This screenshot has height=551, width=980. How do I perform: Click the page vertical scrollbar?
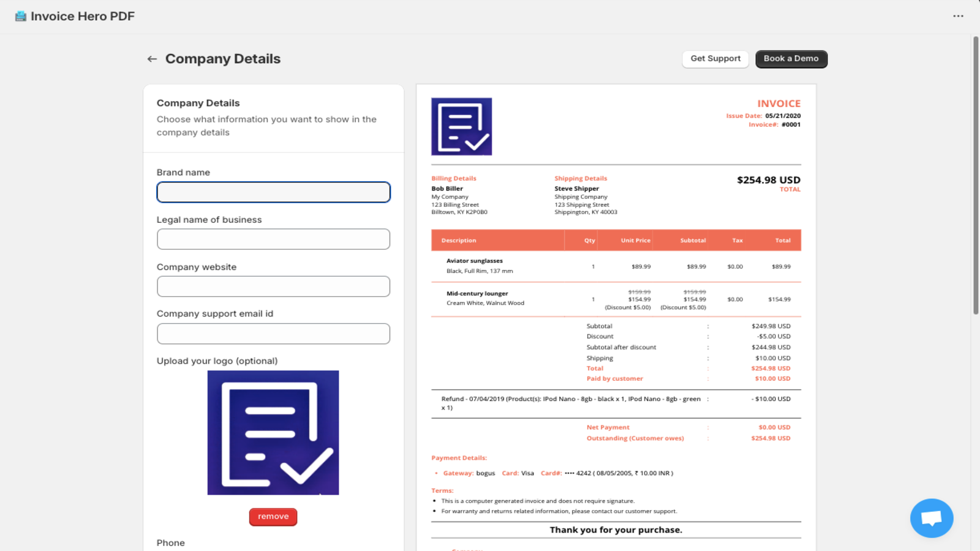976,175
